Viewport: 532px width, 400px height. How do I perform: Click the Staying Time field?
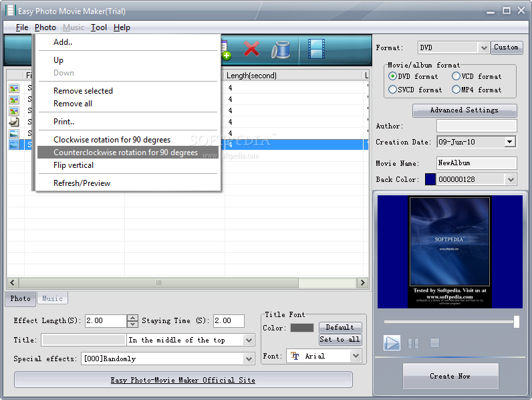point(229,320)
